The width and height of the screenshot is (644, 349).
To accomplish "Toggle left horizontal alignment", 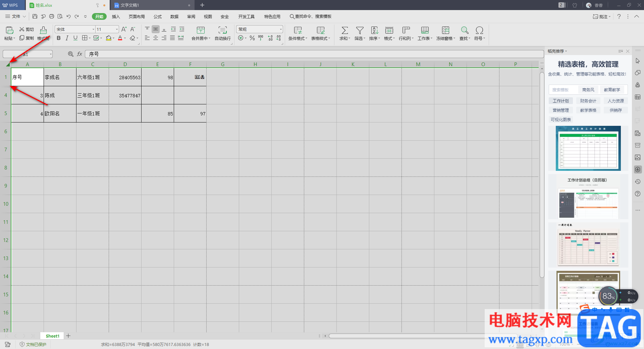I will point(147,38).
